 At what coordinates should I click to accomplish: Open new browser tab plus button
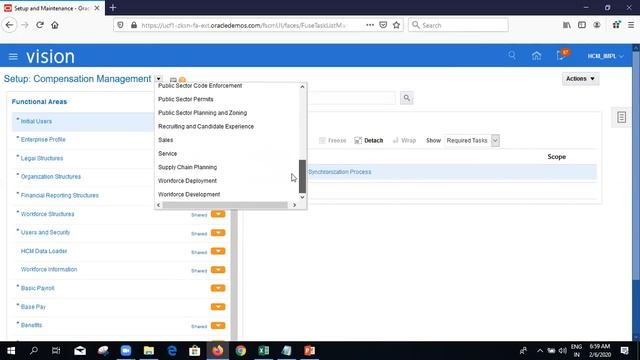coord(113,7)
